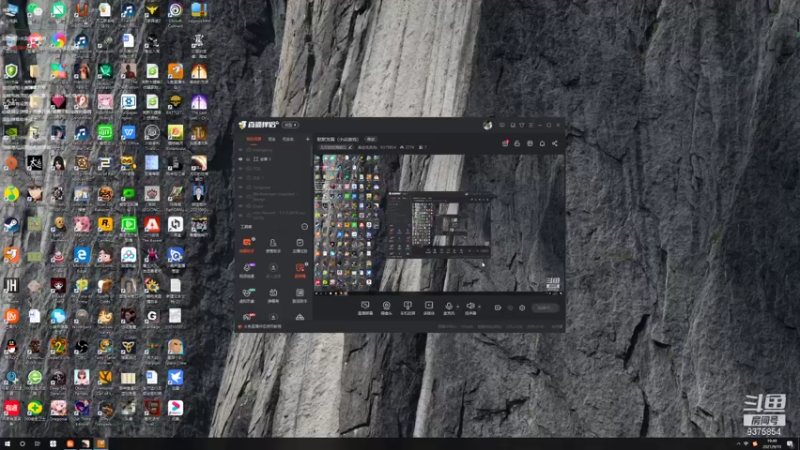The width and height of the screenshot is (800, 450).
Task: Open the person-shaped tool in toolbox
Action: [273, 244]
